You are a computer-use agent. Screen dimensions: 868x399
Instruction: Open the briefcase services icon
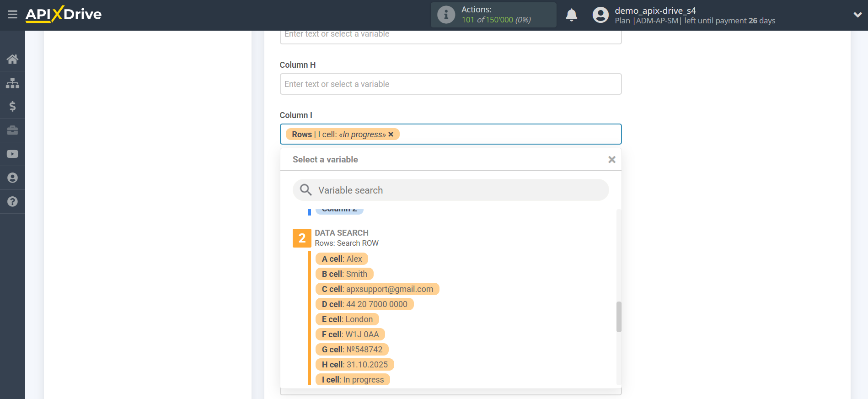coord(12,130)
